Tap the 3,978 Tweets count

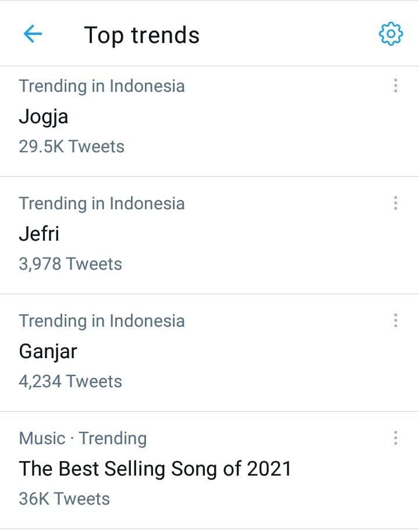(70, 264)
